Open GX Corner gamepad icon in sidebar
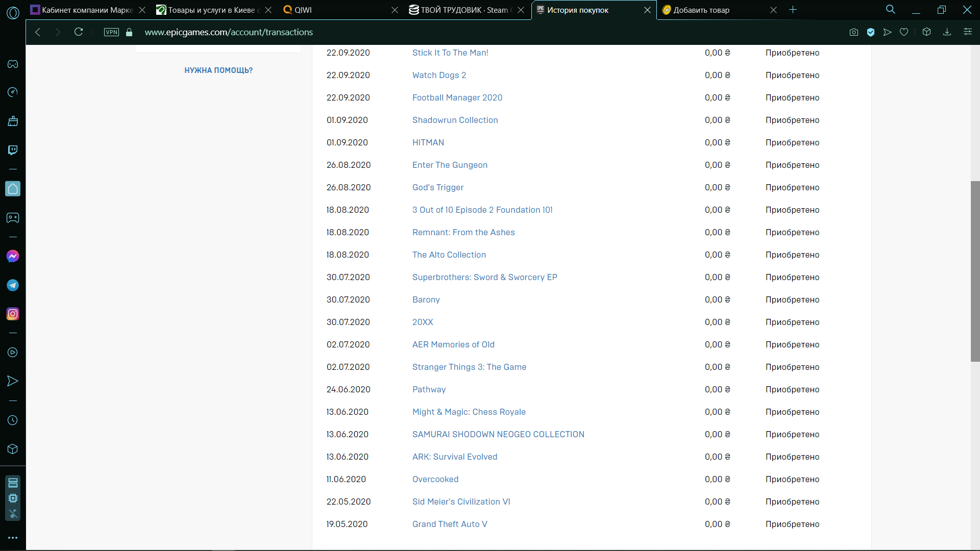 [13, 64]
